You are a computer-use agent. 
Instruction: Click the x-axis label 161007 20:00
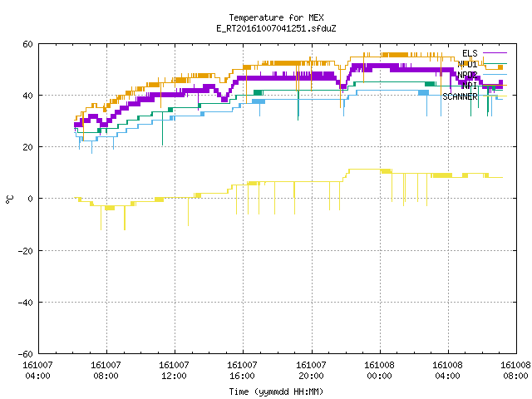(311, 370)
